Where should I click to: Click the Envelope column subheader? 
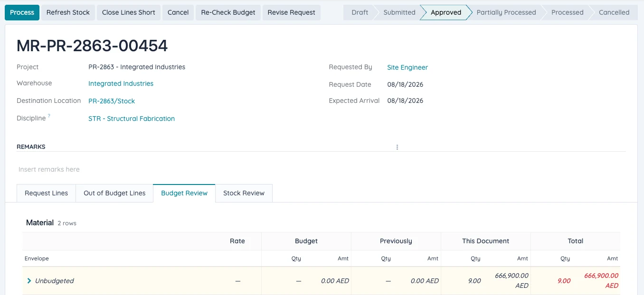click(37, 258)
